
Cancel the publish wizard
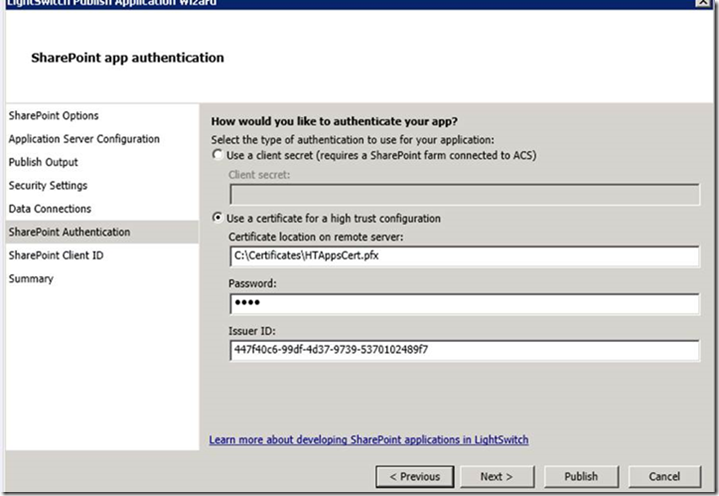664,477
